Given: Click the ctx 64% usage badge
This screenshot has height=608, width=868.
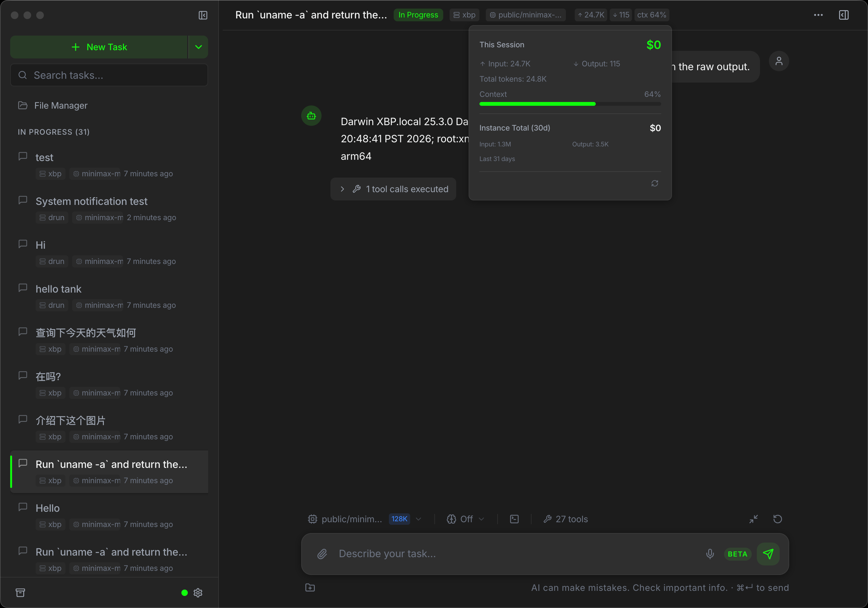Looking at the screenshot, I should click(651, 15).
